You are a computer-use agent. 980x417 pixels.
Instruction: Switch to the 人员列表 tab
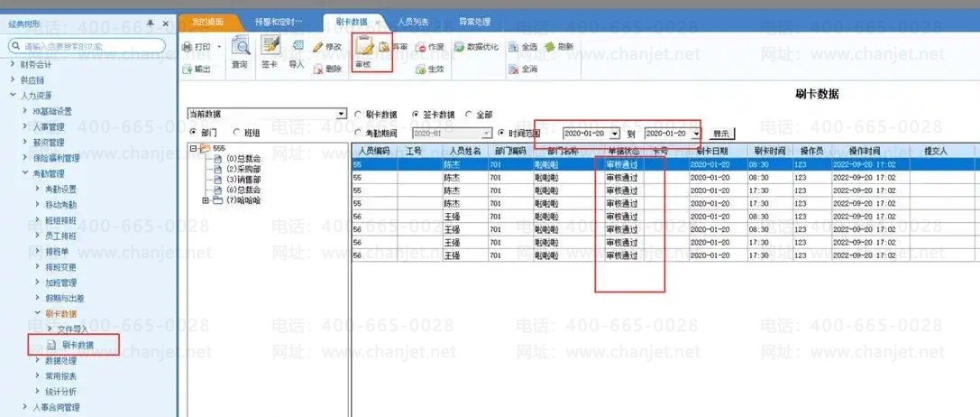click(x=413, y=21)
